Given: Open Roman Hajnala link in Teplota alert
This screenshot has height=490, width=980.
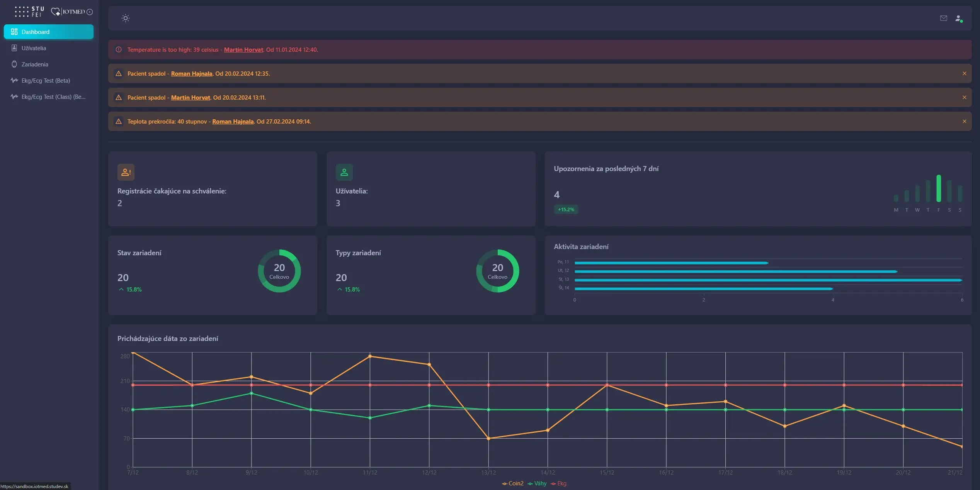Looking at the screenshot, I should coord(233,122).
